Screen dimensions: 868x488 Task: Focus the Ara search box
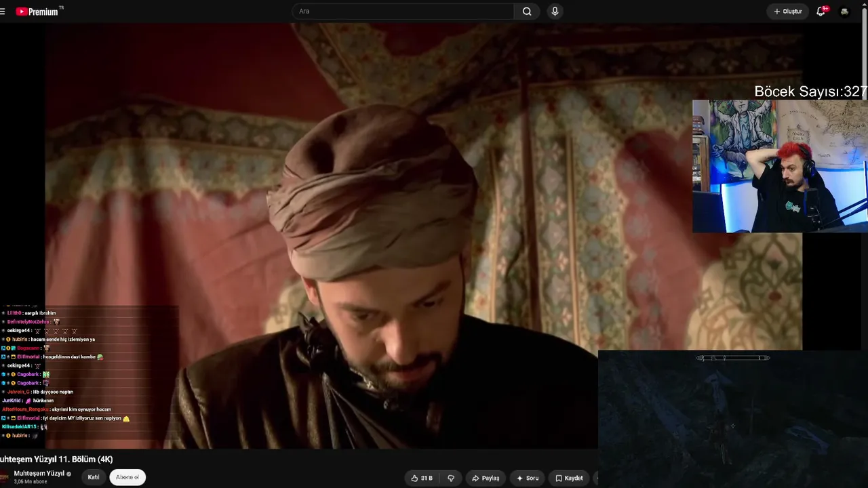403,12
